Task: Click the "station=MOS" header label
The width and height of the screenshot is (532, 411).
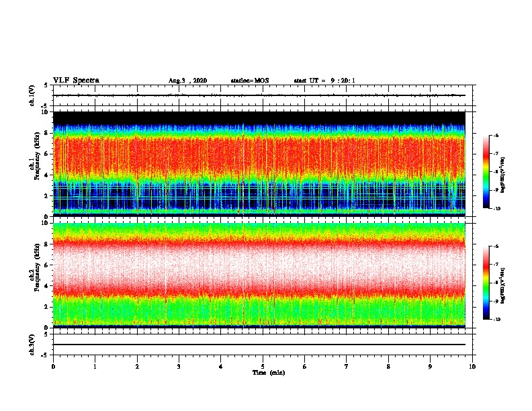Action: [250, 81]
